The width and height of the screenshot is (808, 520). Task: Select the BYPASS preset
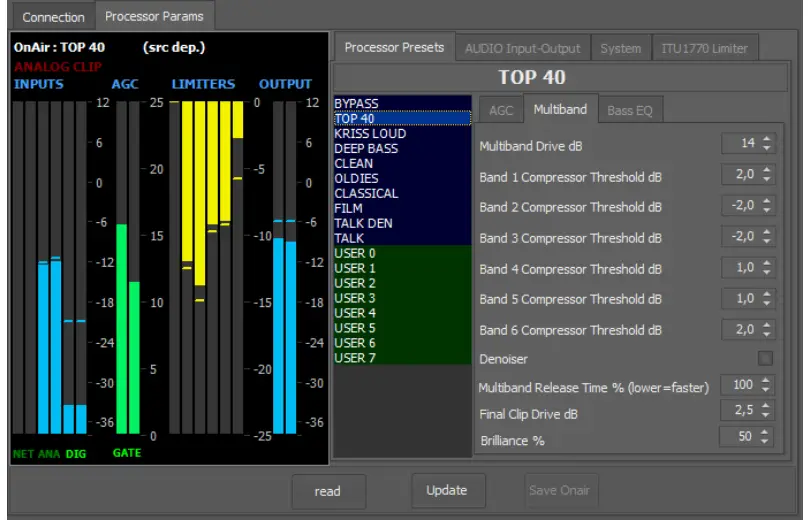coord(402,104)
